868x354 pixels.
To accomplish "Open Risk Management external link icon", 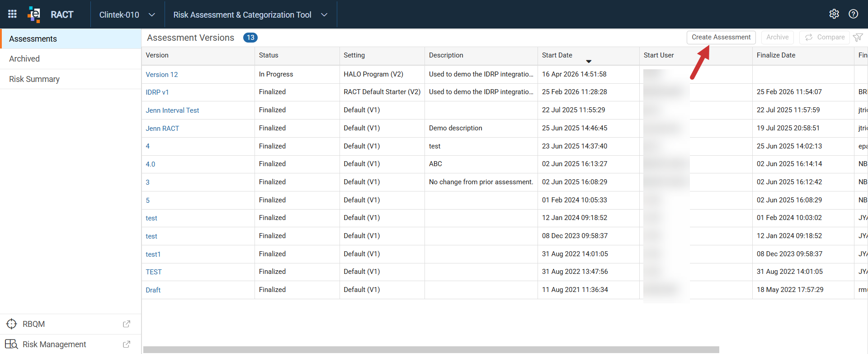I will (x=127, y=344).
